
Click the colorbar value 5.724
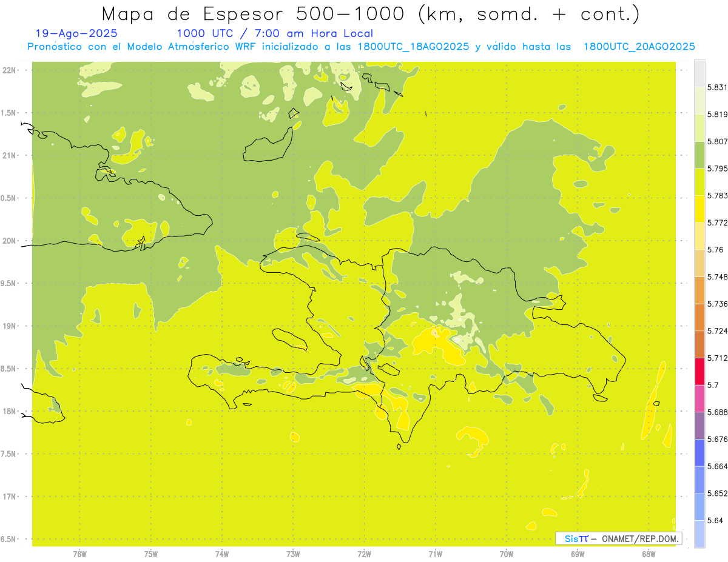click(x=717, y=331)
